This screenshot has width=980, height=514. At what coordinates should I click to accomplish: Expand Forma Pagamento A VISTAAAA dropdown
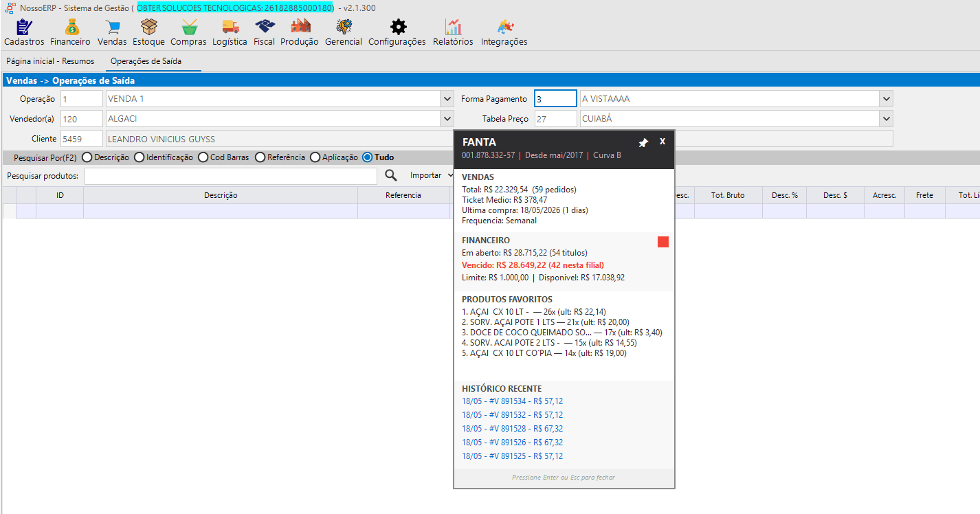click(x=887, y=99)
